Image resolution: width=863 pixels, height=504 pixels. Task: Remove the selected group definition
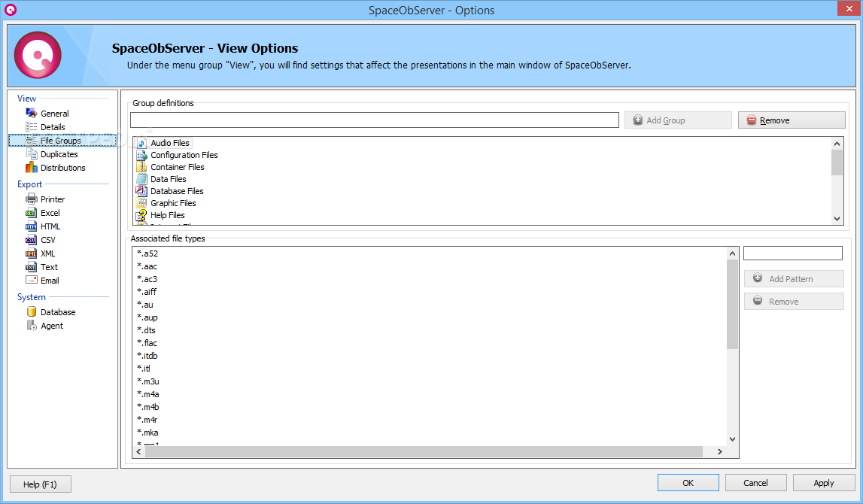792,120
